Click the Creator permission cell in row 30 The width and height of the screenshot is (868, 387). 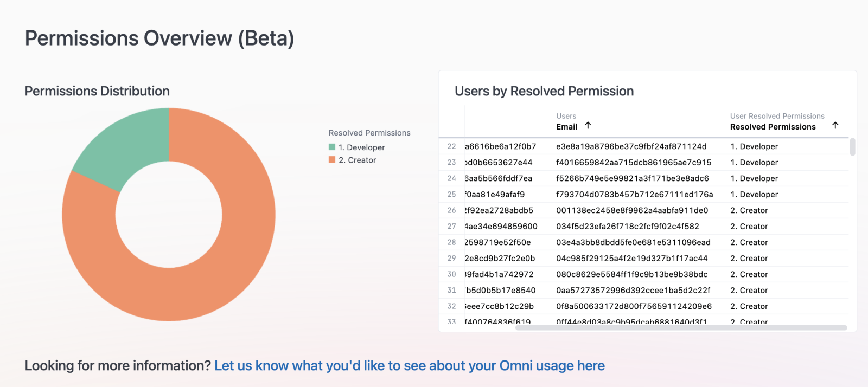point(749,274)
